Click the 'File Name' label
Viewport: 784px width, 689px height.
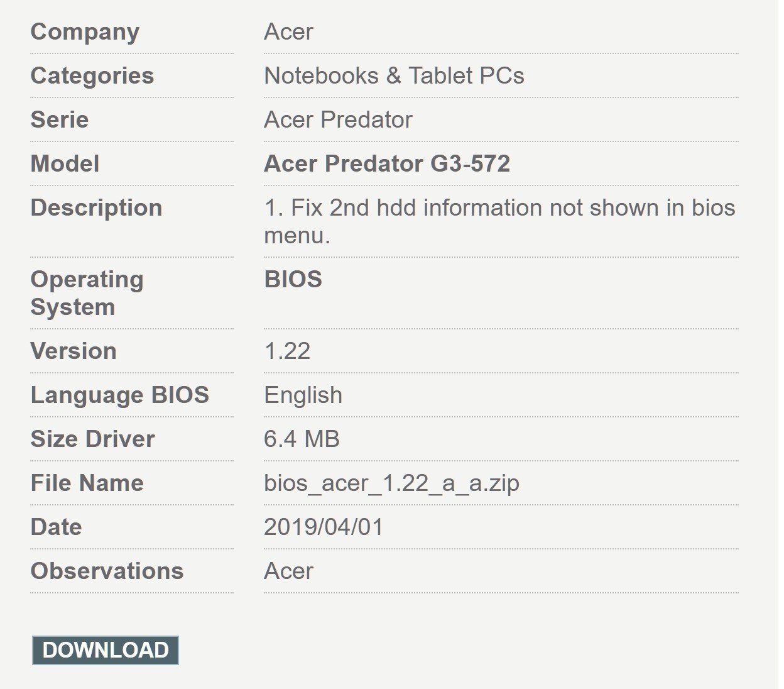87,483
